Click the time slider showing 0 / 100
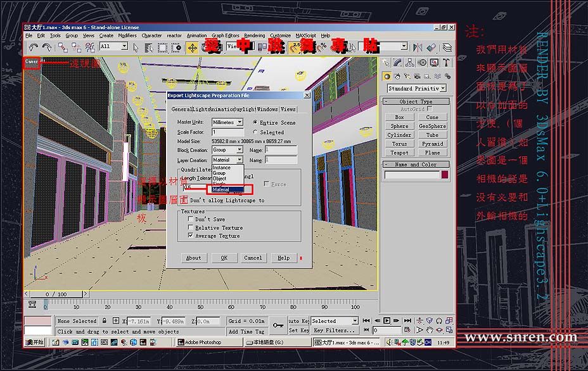The image size is (588, 371). 56,294
